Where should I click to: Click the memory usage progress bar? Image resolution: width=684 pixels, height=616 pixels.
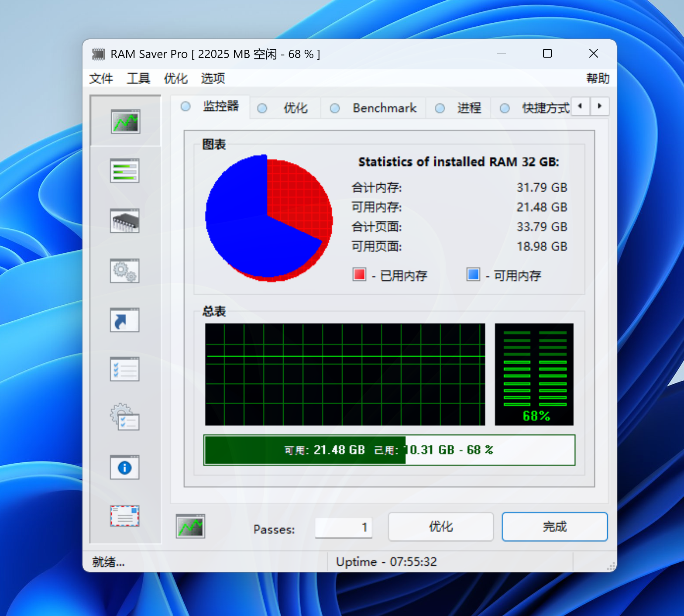(389, 450)
